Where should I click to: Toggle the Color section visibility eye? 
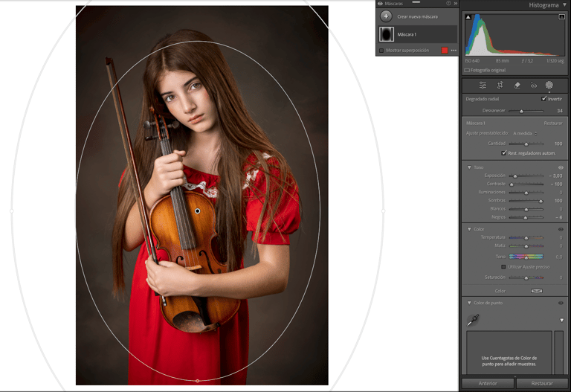click(561, 229)
